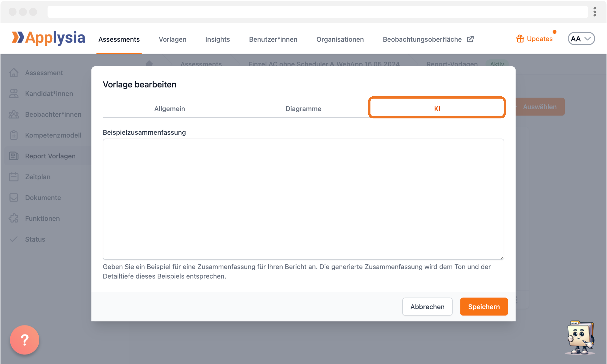Open the question mark help button
This screenshot has width=607, height=364.
25,340
